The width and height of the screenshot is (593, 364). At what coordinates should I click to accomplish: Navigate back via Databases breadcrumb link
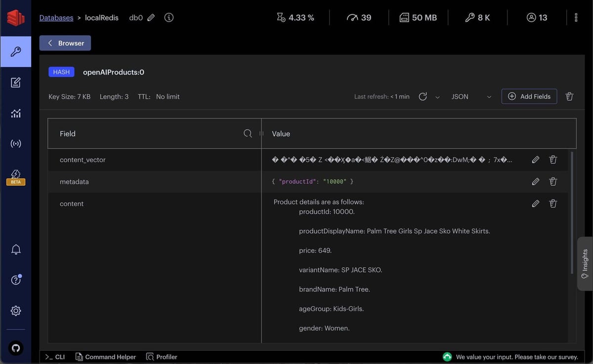(x=56, y=17)
